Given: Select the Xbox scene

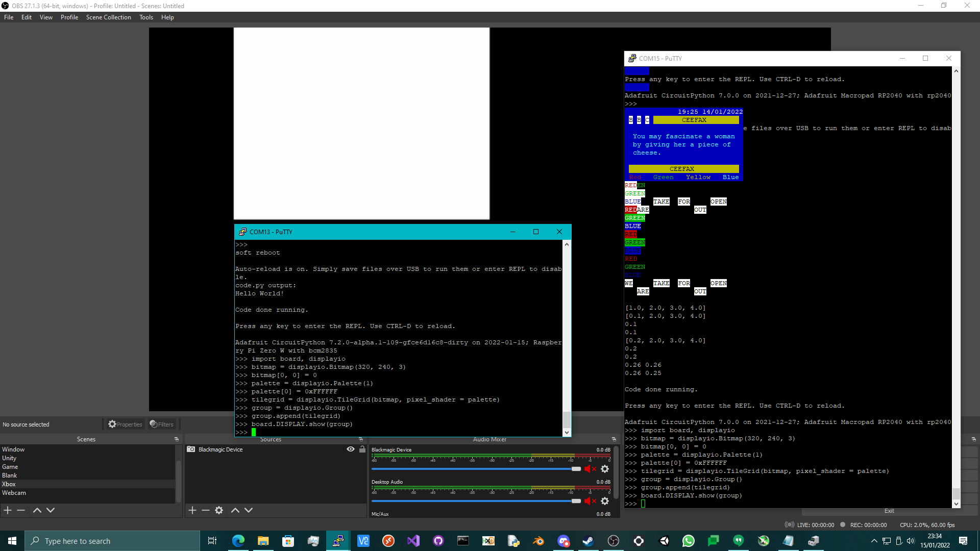Looking at the screenshot, I should click(88, 484).
